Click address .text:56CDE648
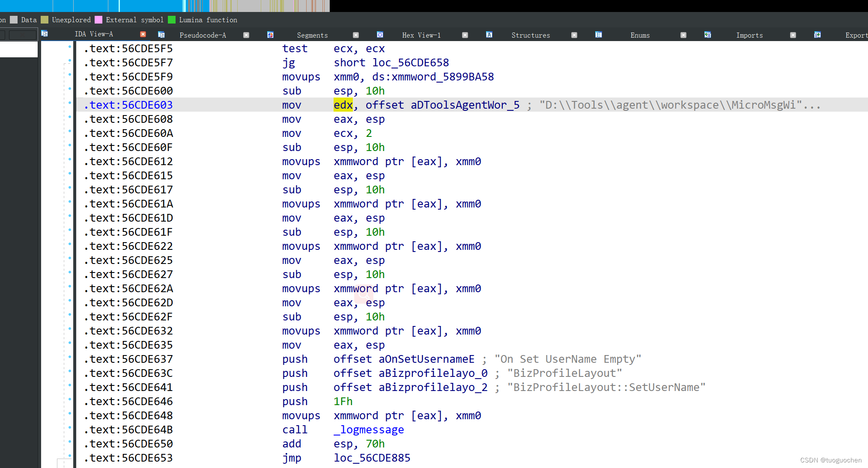This screenshot has width=868, height=468. click(x=128, y=415)
